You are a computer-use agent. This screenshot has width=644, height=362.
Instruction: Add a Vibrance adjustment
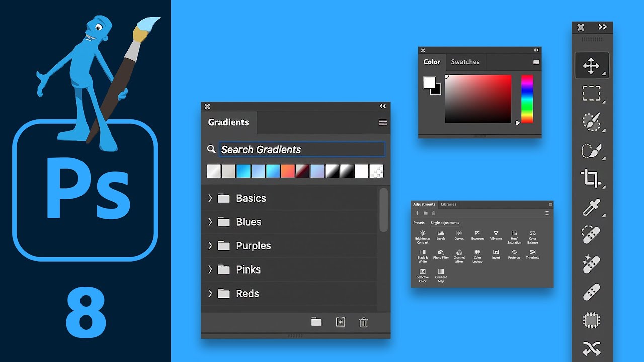[496, 235]
